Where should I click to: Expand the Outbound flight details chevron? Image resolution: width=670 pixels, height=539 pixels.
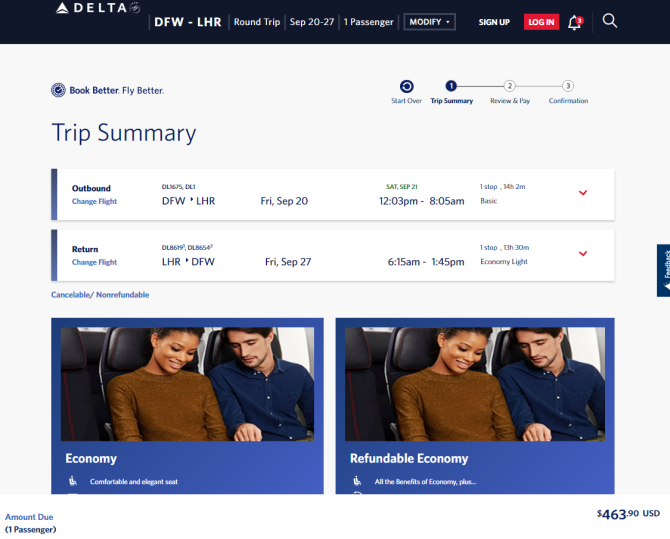click(x=583, y=193)
